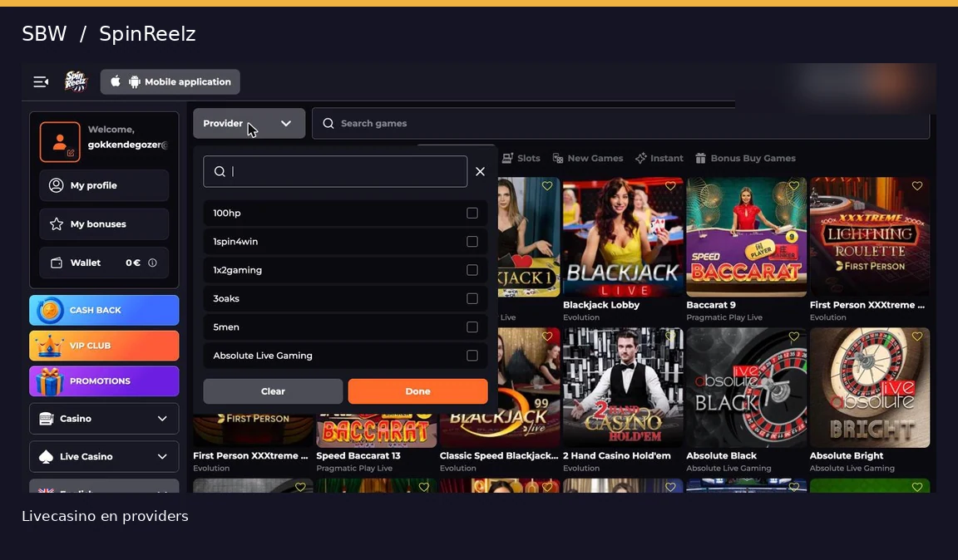Screen dimensions: 958x560
Task: Favorite the bottom-row game under Absolute Bright
Action: pos(917,487)
